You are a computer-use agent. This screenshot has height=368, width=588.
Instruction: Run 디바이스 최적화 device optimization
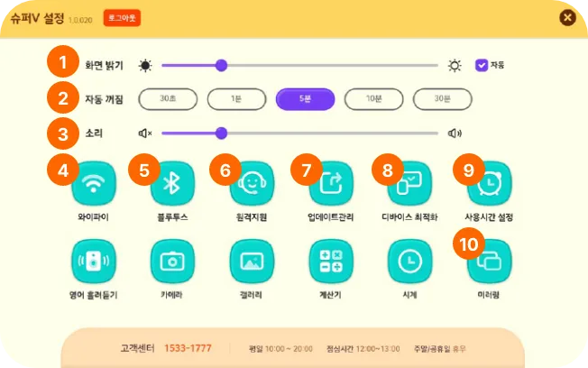[x=409, y=184]
